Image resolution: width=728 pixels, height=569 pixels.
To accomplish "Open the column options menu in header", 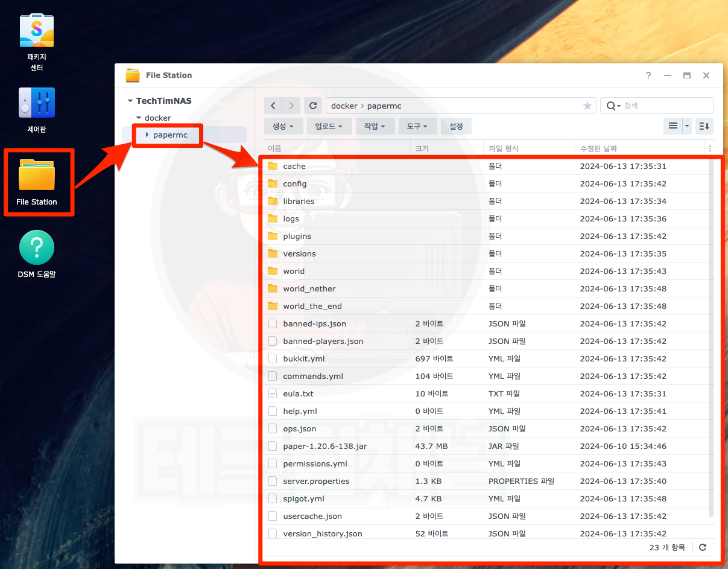I will pos(710,148).
